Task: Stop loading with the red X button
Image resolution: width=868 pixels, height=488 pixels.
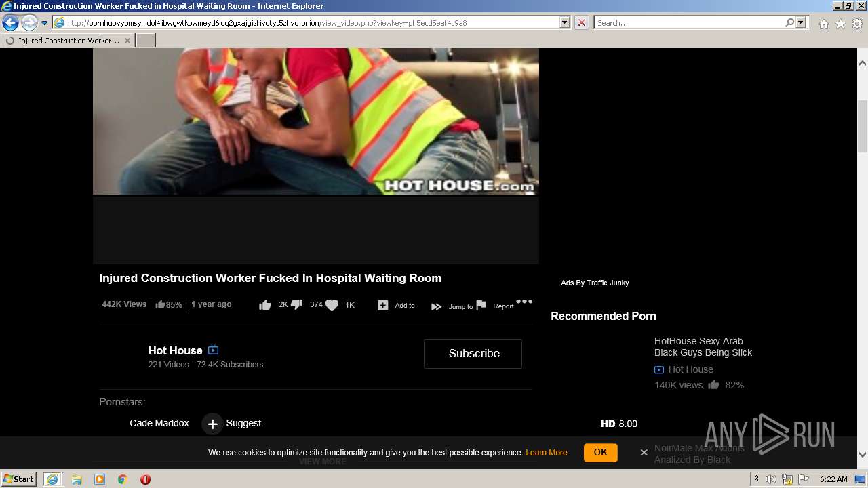Action: [x=582, y=22]
